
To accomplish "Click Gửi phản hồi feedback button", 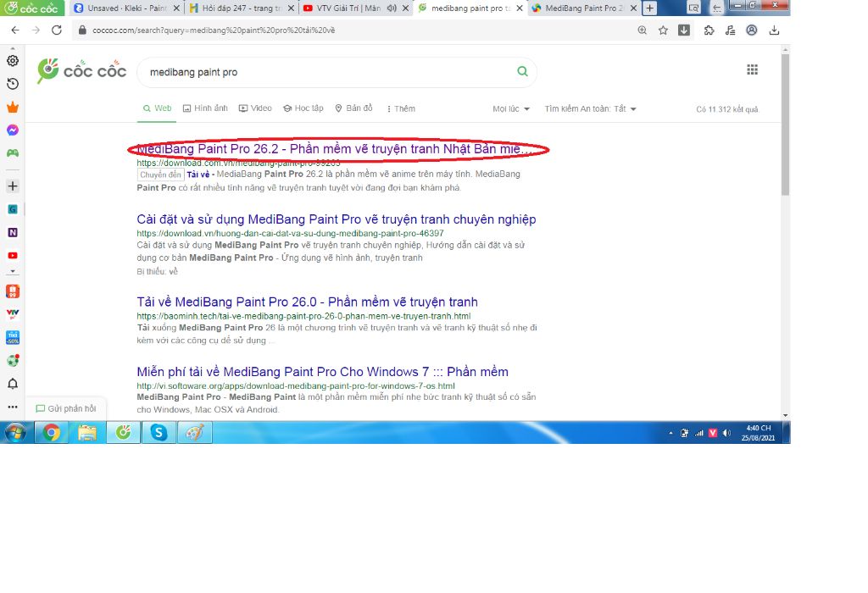I will pyautogui.click(x=66, y=409).
